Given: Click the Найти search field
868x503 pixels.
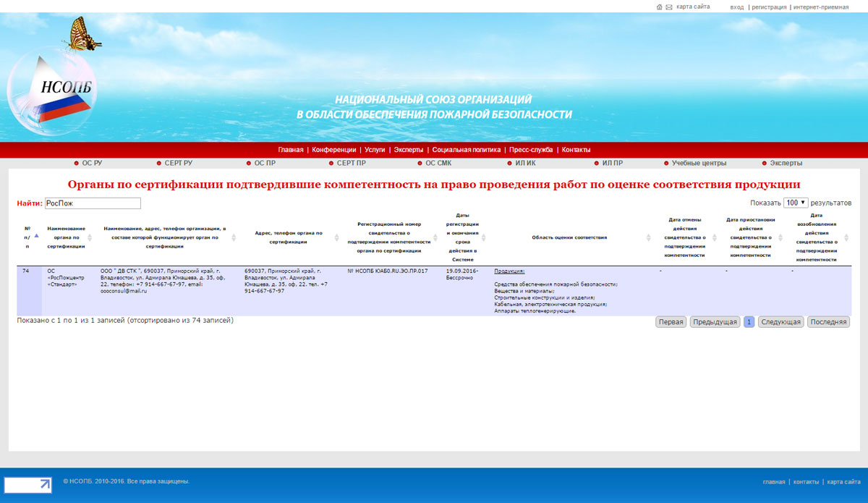Looking at the screenshot, I should [x=93, y=203].
